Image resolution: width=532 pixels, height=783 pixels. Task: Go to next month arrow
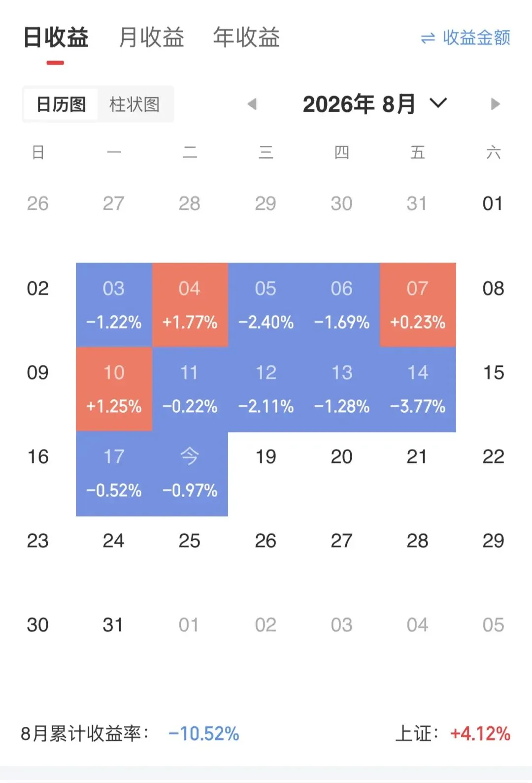495,104
